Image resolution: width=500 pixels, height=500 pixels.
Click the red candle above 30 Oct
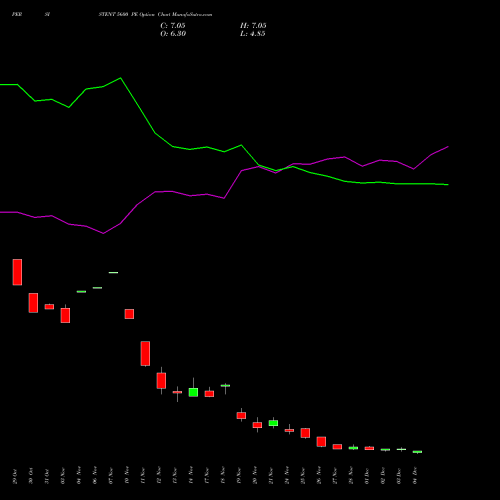click(33, 303)
